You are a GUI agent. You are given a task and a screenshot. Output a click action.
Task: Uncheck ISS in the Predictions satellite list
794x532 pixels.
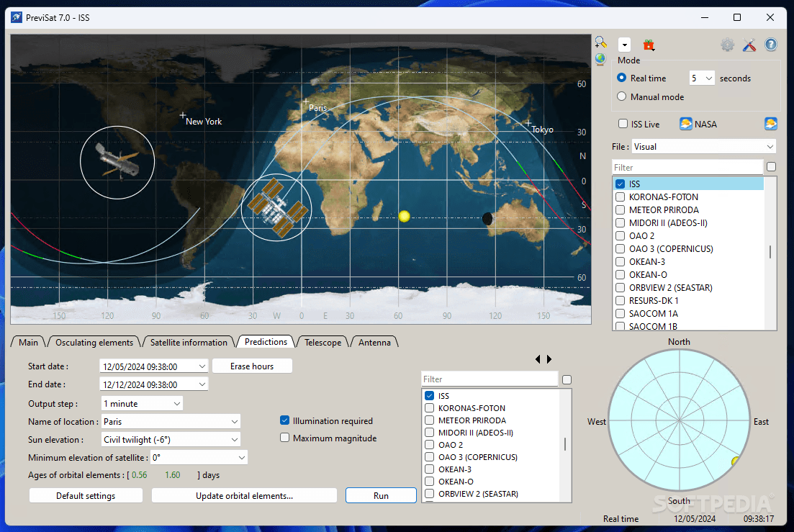(x=430, y=396)
